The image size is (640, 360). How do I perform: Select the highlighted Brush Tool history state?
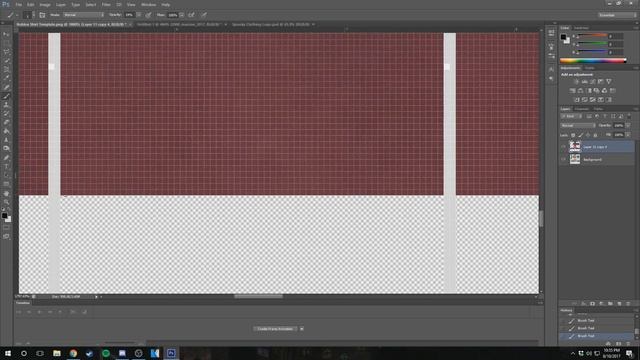[x=596, y=336]
